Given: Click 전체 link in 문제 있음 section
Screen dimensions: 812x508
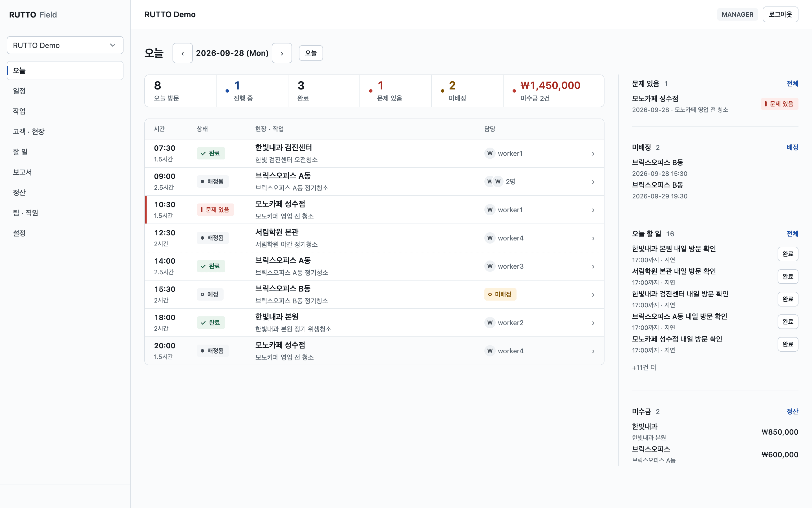Looking at the screenshot, I should point(792,84).
